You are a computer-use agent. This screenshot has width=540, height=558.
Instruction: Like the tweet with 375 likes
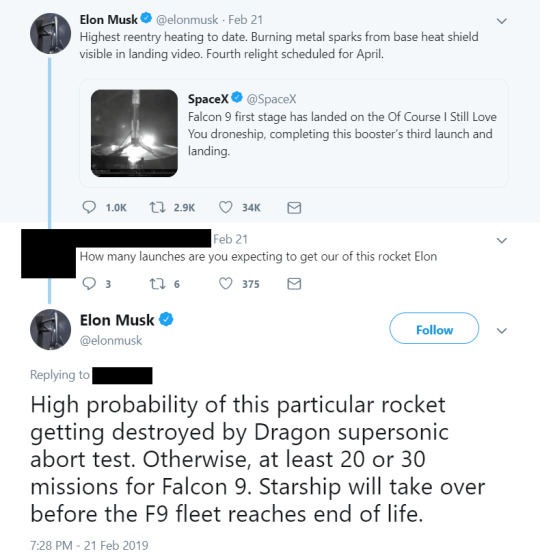coord(225,284)
